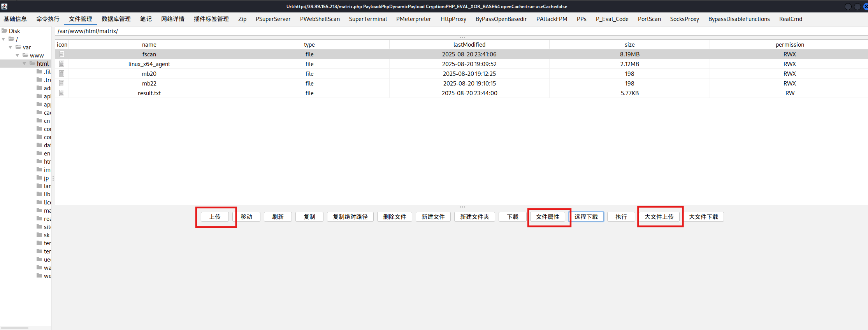Click the folder icon of the html node
The image size is (868, 330).
point(32,63)
